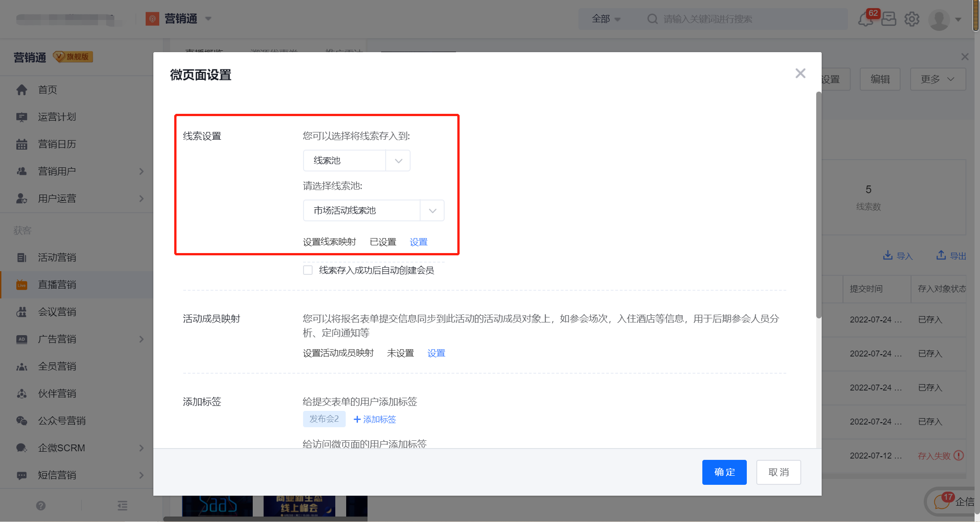Screen dimensions: 980x522
Task: Open 运营计划 sidebar icon
Action: tap(22, 117)
